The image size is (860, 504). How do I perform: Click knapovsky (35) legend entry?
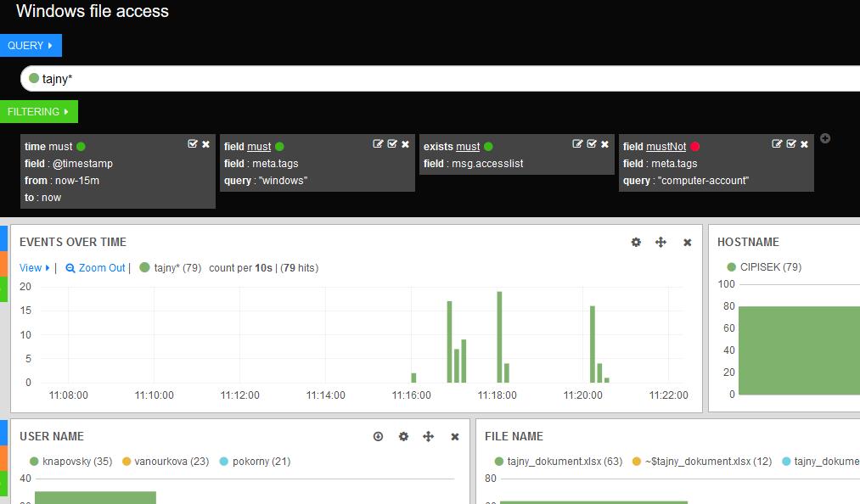tap(71, 462)
